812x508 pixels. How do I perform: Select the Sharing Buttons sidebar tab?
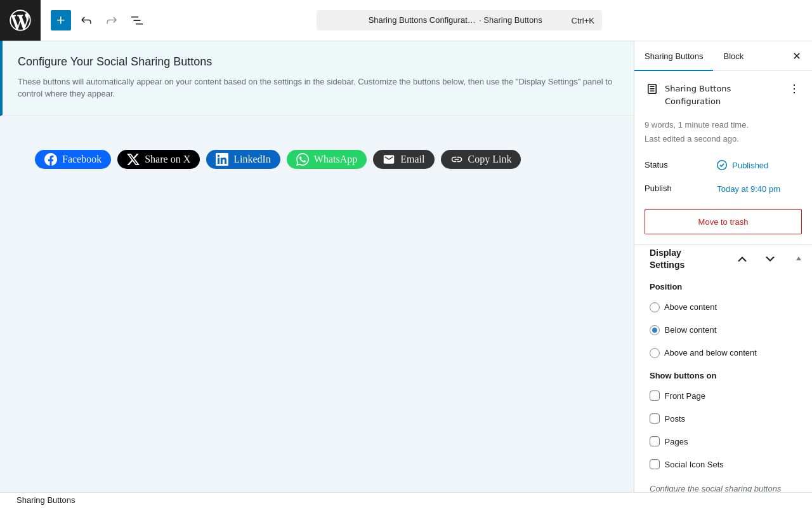pos(674,56)
